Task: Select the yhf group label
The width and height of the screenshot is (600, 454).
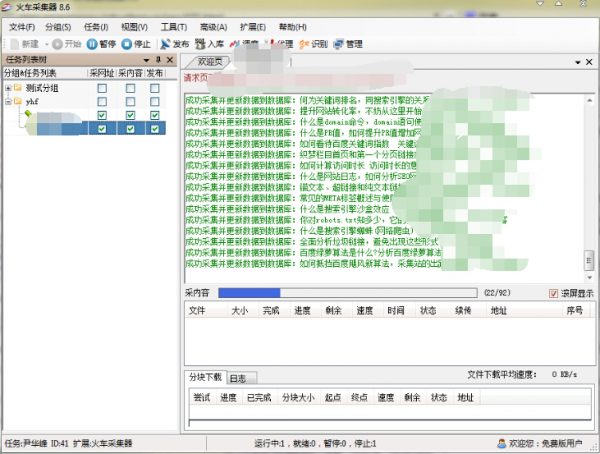Action: (32, 102)
